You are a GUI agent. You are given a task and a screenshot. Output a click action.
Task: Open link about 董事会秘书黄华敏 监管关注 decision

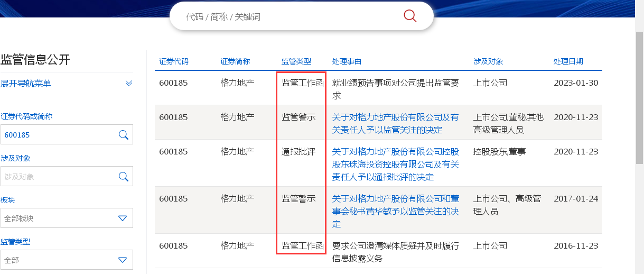coord(395,211)
